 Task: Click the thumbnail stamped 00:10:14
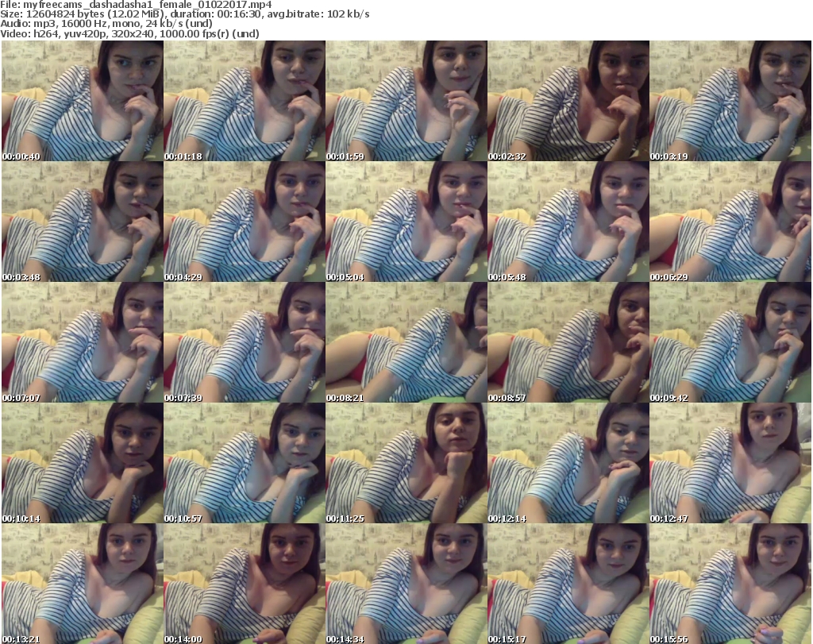83,463
